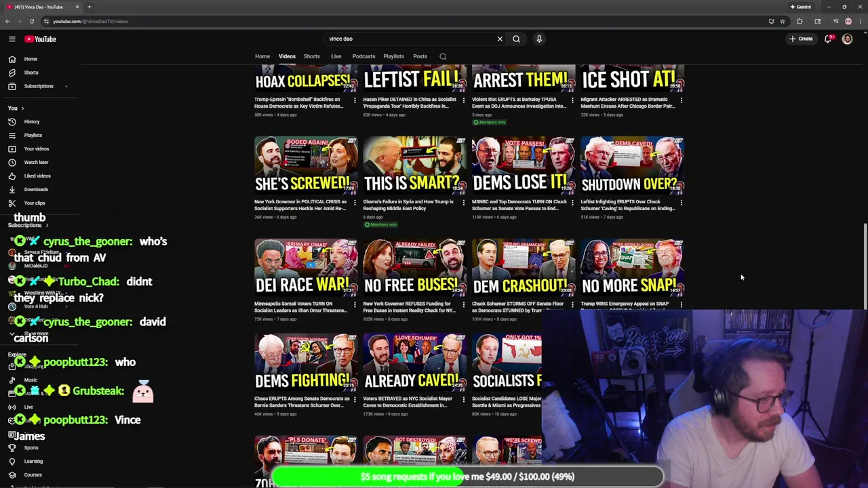Click the page vertical scrollbar thumb
The image size is (868, 488).
point(865,268)
